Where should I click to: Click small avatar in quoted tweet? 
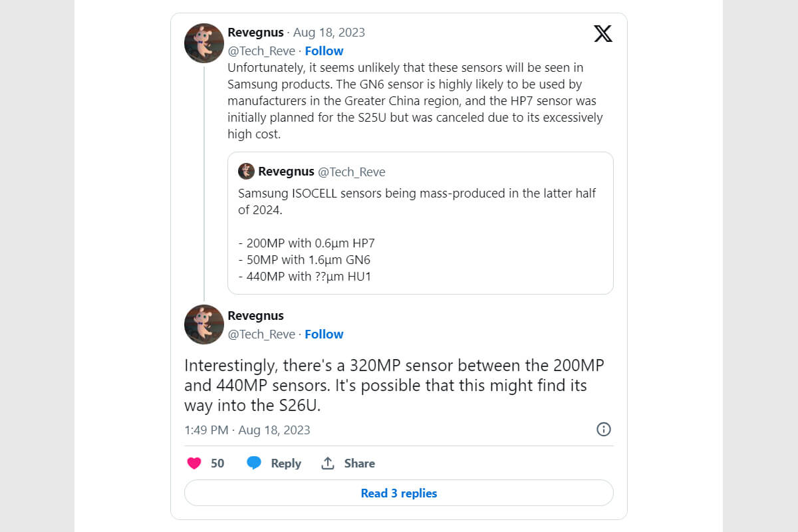coord(246,172)
